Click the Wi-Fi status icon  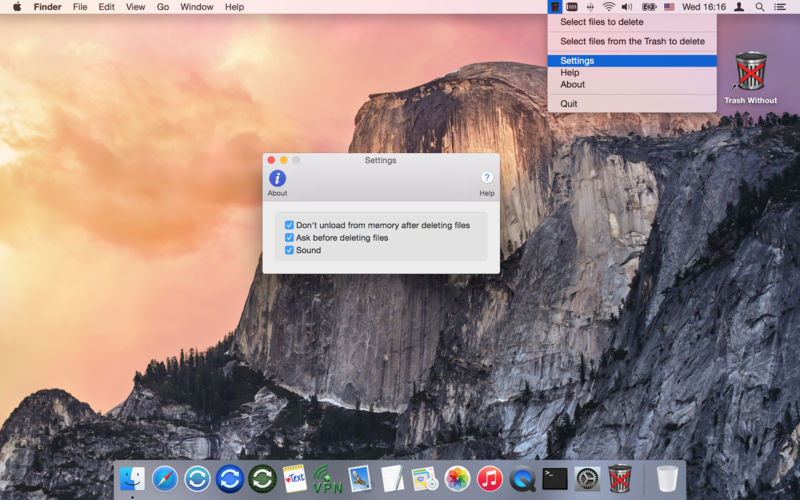(x=608, y=7)
